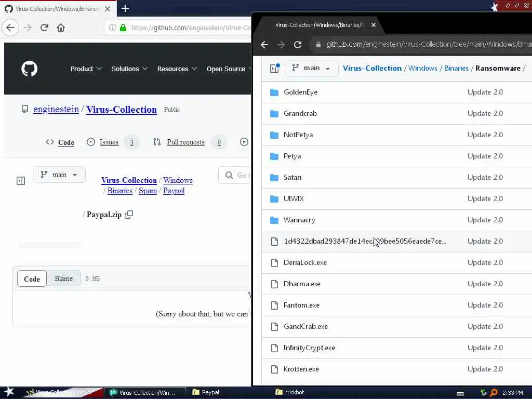
Task: Switch to the Pull requests tab
Action: (189, 142)
